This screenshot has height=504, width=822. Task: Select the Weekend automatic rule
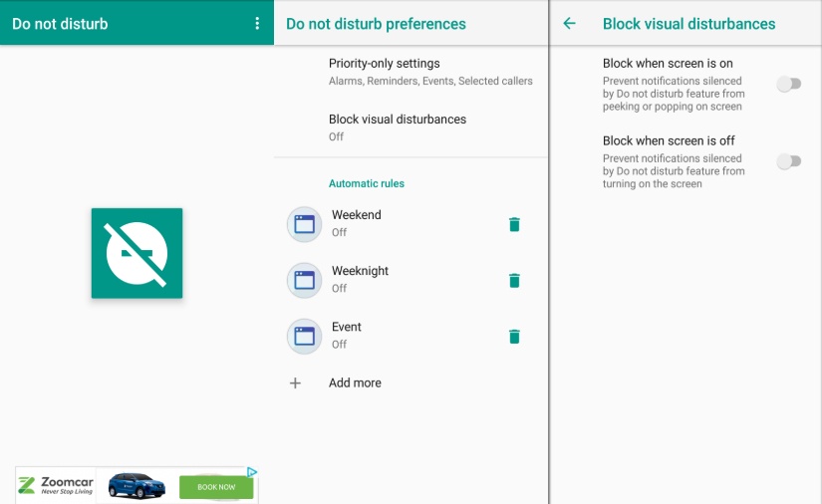pos(399,223)
